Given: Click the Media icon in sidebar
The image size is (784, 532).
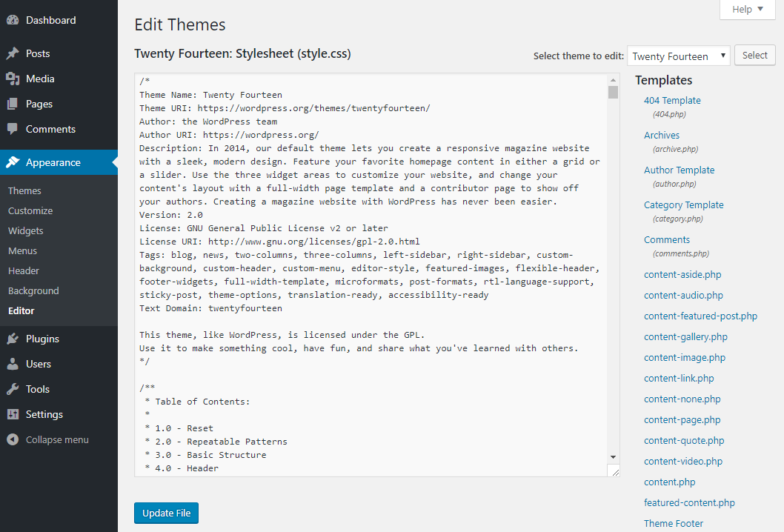Looking at the screenshot, I should click(13, 79).
